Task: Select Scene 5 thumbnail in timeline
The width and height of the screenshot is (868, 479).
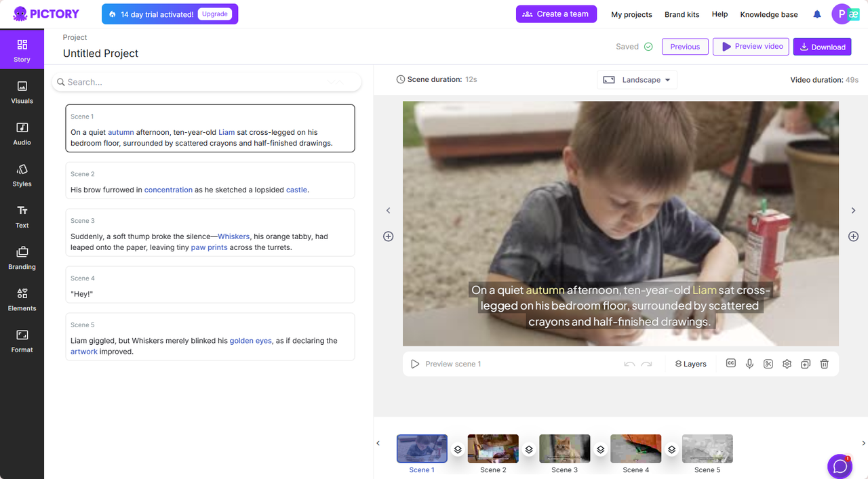Action: (707, 449)
